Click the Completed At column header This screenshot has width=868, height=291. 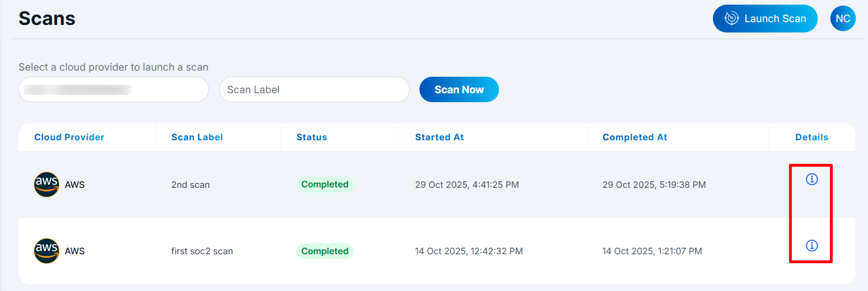pos(634,137)
